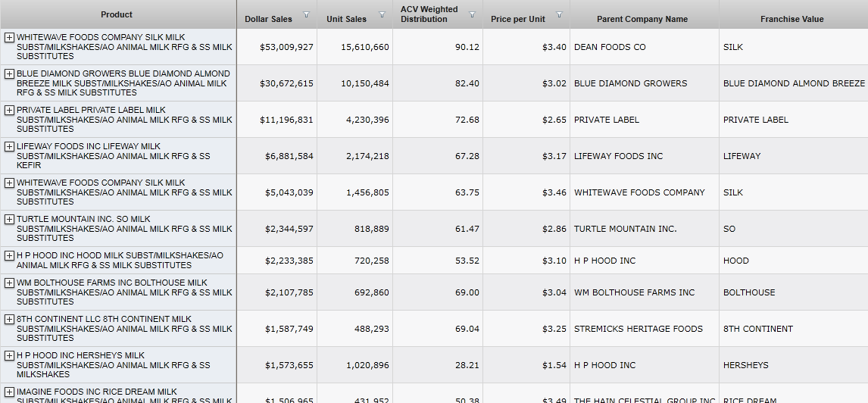
Task: Click the Parent Company Name column header
Action: coord(642,19)
